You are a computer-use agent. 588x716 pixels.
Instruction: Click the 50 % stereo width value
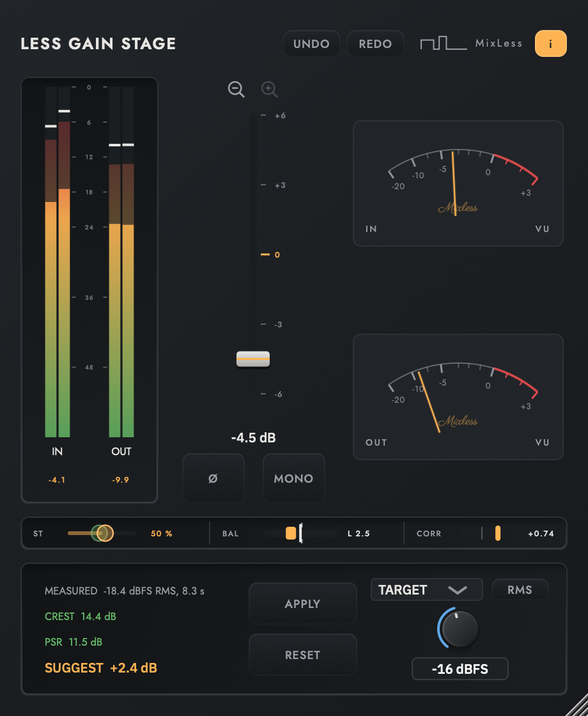[x=162, y=533]
